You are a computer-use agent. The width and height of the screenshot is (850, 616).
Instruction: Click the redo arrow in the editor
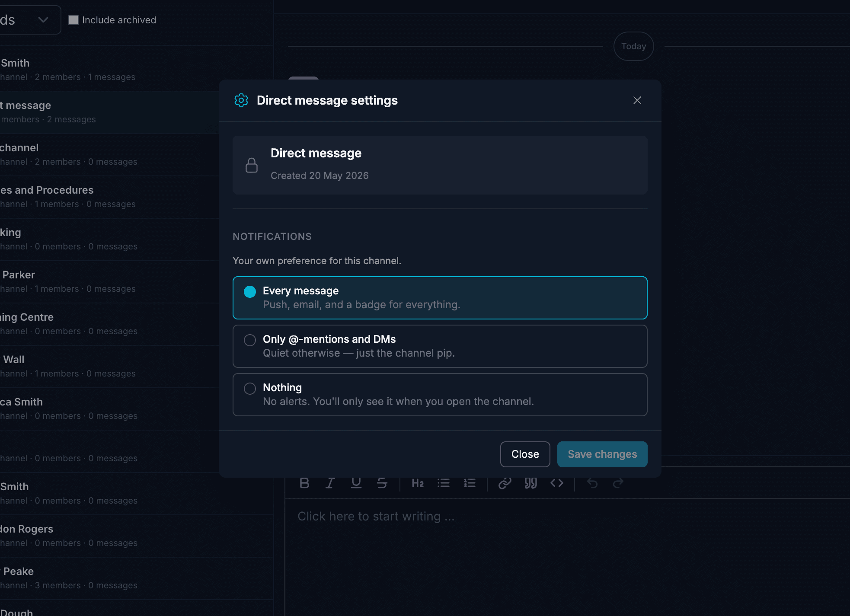click(618, 483)
